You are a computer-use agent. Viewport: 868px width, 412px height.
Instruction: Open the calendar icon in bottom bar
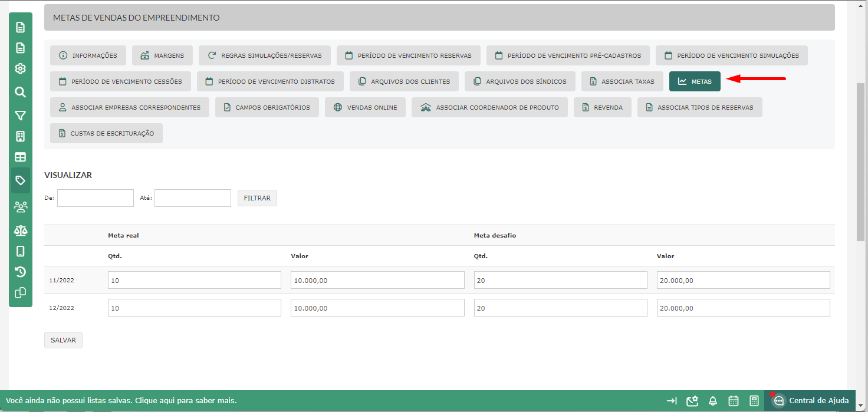734,401
